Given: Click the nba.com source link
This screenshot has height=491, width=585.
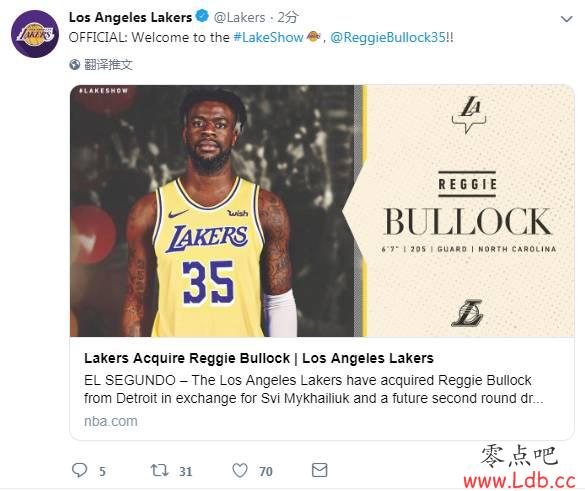Looking at the screenshot, I should point(111,421).
